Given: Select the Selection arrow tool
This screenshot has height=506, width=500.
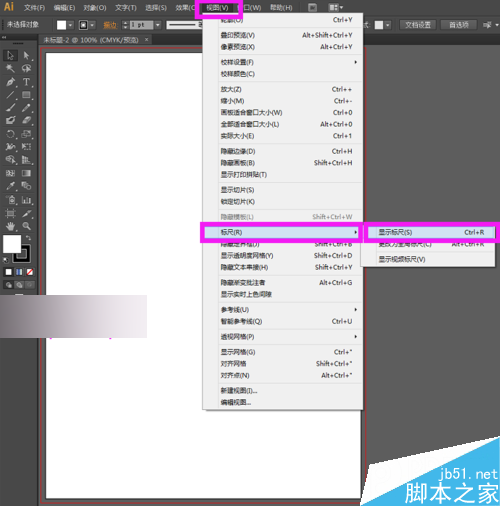Looking at the screenshot, I should click(x=10, y=55).
